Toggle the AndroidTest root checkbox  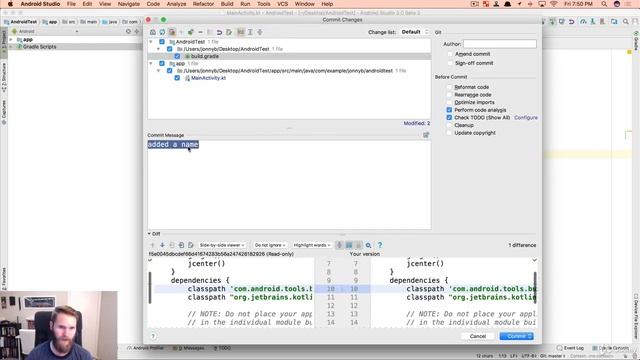[x=162, y=42]
